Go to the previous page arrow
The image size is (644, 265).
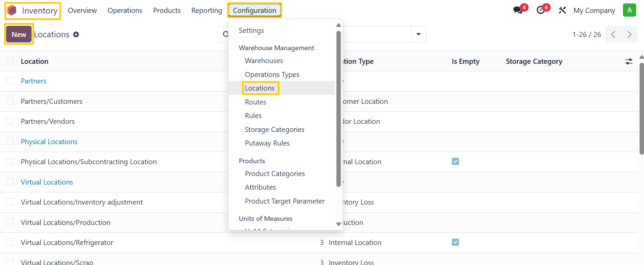tap(613, 35)
